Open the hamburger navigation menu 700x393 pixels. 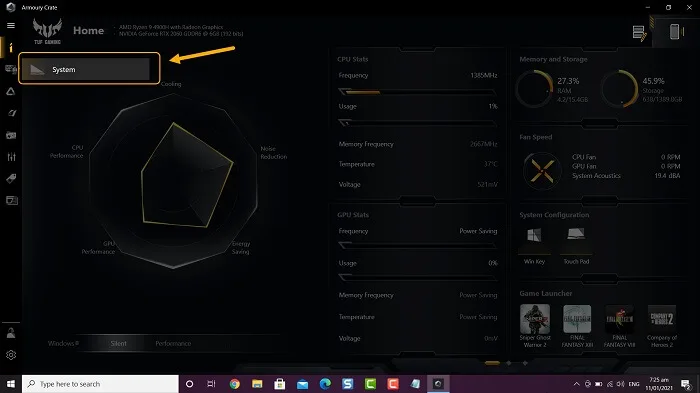coord(11,25)
